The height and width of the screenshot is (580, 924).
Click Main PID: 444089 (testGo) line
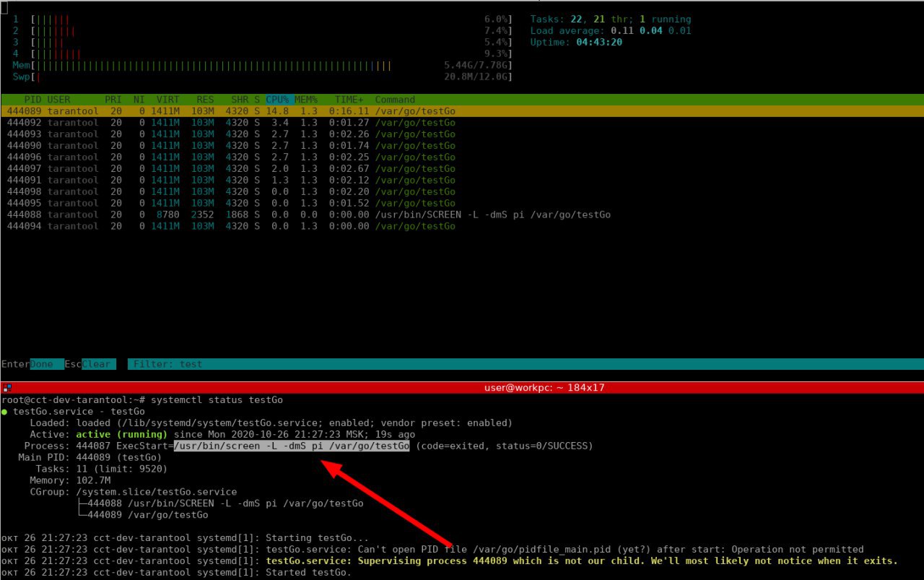click(x=89, y=457)
